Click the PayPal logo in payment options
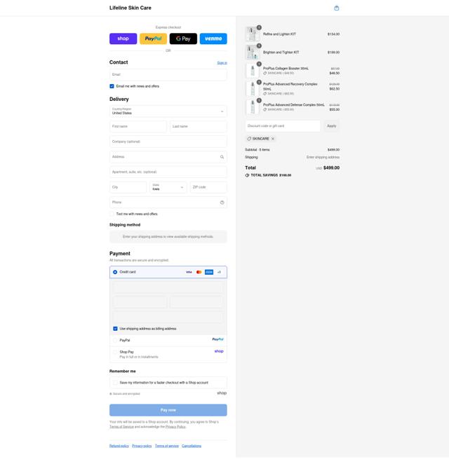Image resolution: width=449 pixels, height=476 pixels. tap(217, 339)
